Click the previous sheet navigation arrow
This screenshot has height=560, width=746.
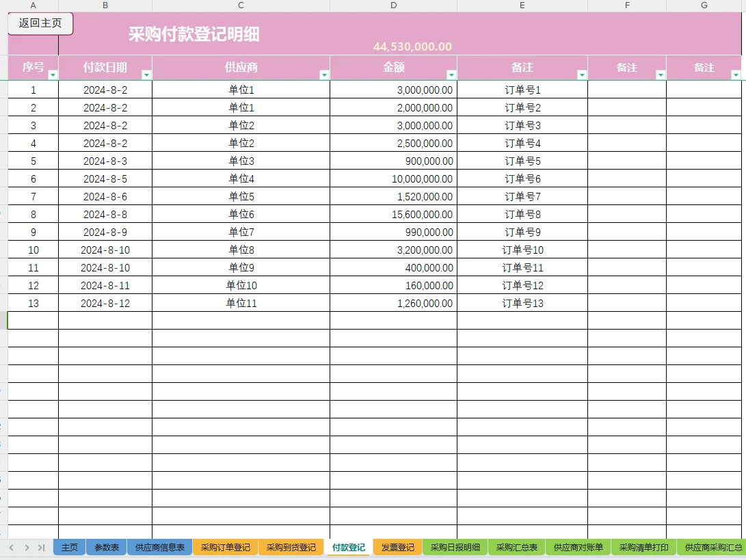tap(11, 548)
